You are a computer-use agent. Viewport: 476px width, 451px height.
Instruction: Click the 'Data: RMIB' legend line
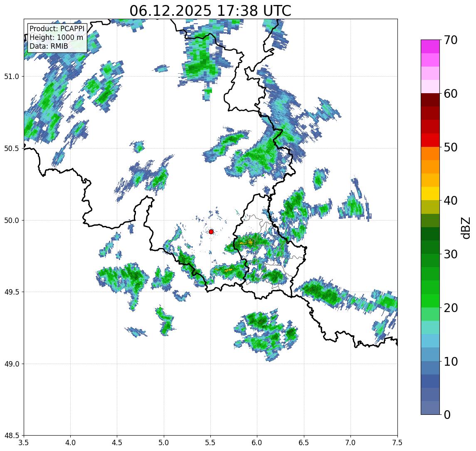click(x=49, y=46)
